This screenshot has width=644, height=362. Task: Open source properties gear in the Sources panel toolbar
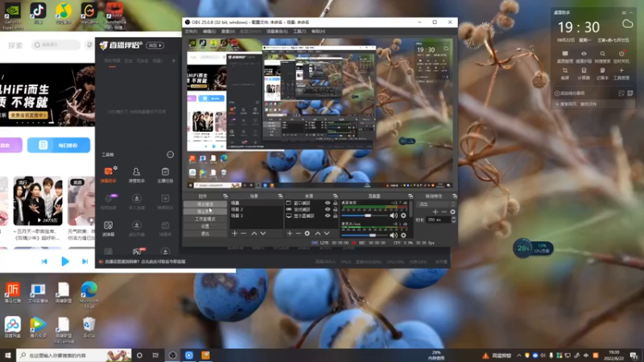pyautogui.click(x=308, y=233)
